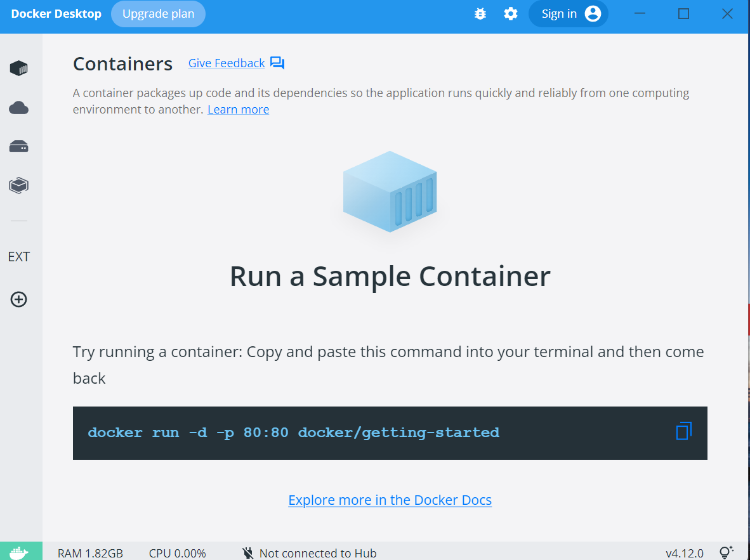Click the docker run command text
The width and height of the screenshot is (750, 560).
tap(294, 433)
